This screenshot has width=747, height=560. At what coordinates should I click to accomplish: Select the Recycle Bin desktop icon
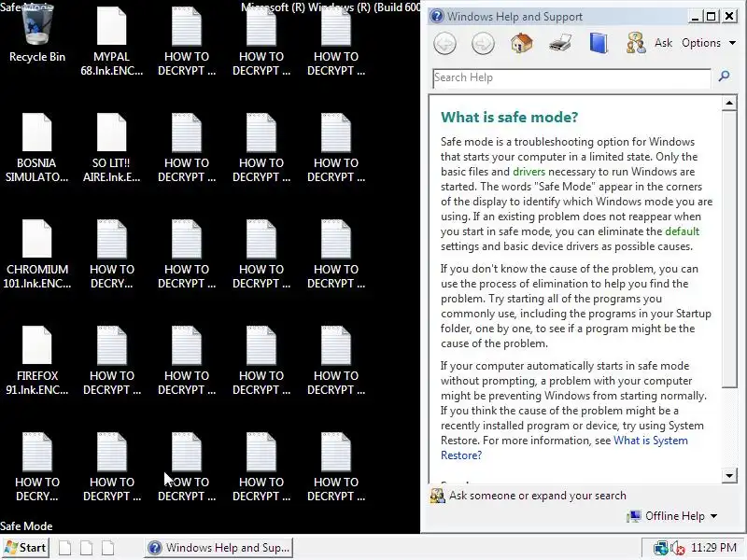pyautogui.click(x=37, y=35)
